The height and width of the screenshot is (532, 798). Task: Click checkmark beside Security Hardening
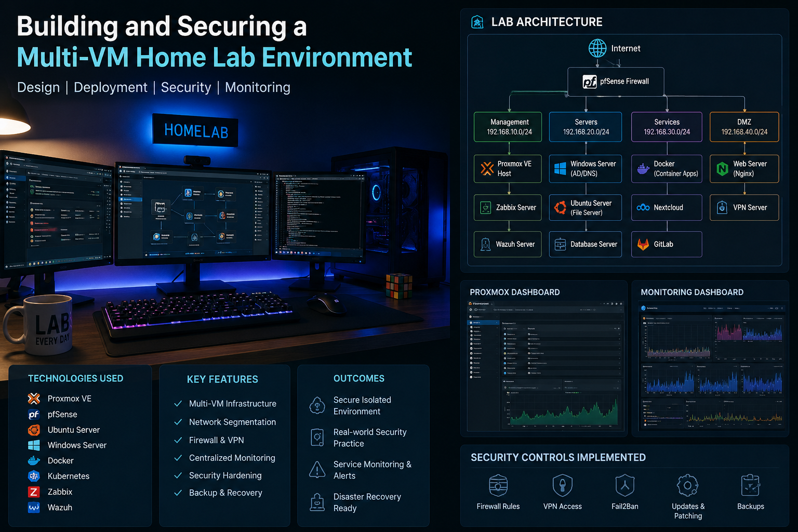[178, 475]
